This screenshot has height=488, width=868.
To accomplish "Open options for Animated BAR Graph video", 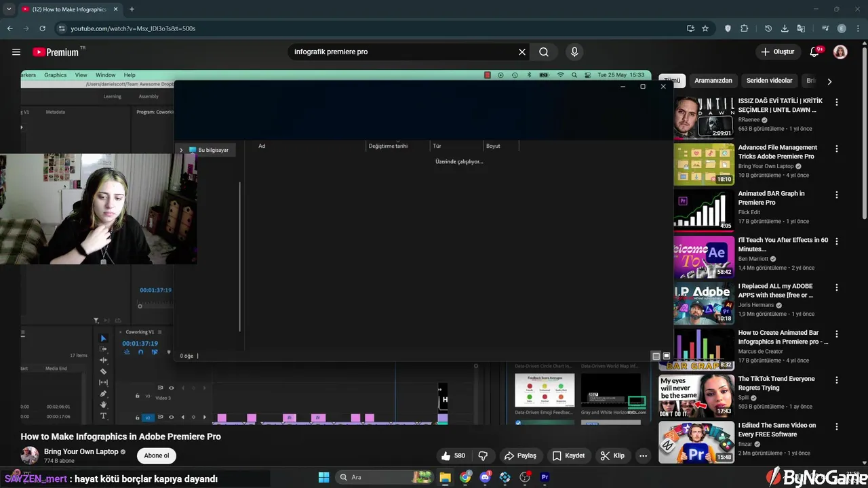I will pyautogui.click(x=837, y=195).
